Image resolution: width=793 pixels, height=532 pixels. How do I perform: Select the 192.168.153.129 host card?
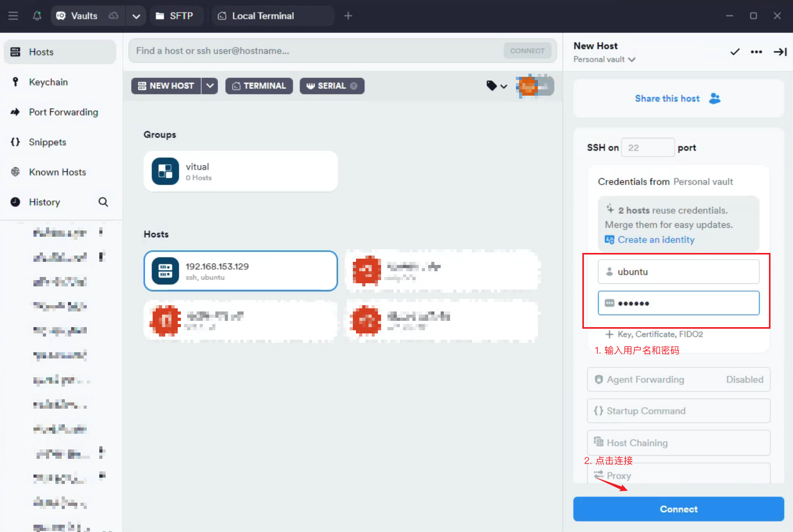[x=240, y=271]
